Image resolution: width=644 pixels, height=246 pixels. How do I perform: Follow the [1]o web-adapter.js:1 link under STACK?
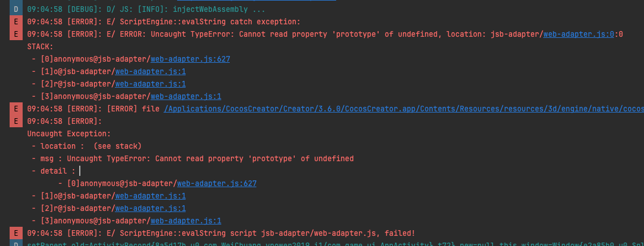151,71
